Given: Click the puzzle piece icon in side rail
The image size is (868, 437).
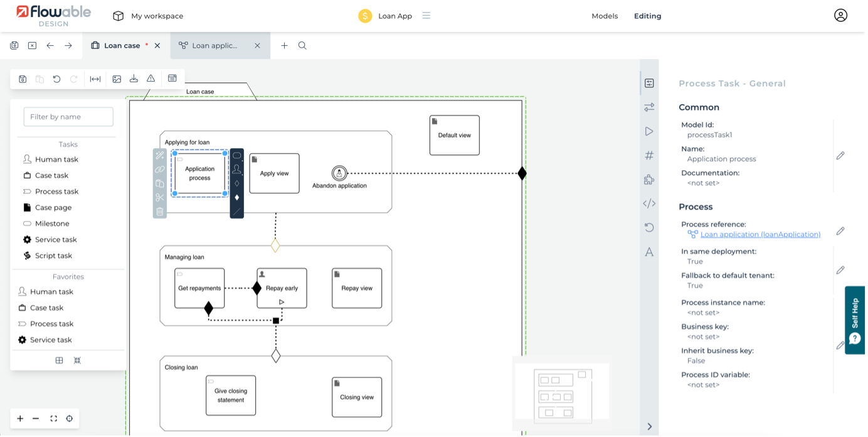Looking at the screenshot, I should [649, 180].
